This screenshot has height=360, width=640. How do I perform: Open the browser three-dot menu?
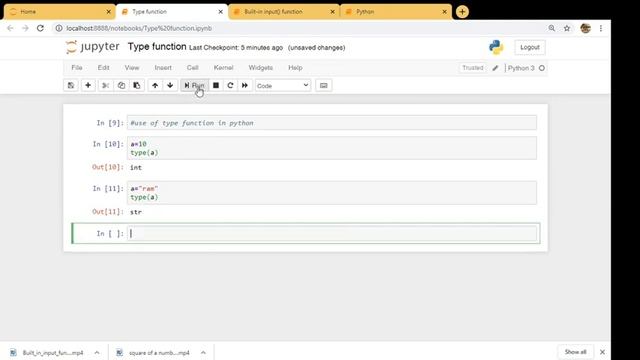[x=601, y=28]
